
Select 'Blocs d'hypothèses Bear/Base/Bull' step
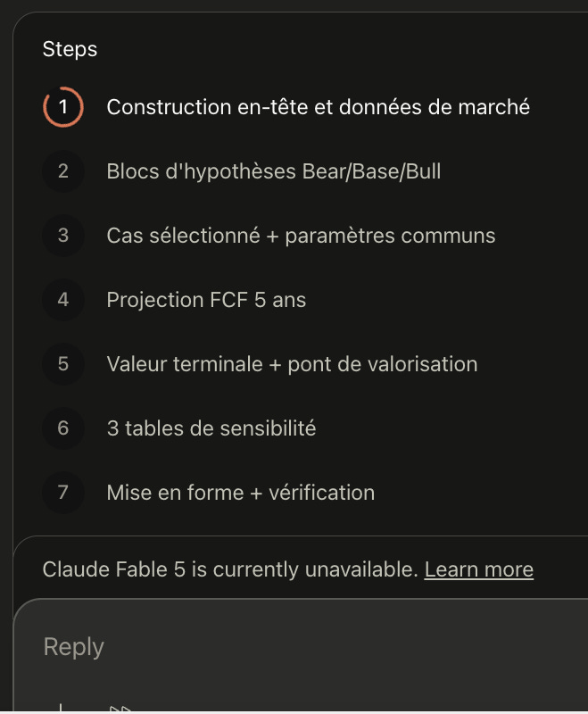point(274,171)
